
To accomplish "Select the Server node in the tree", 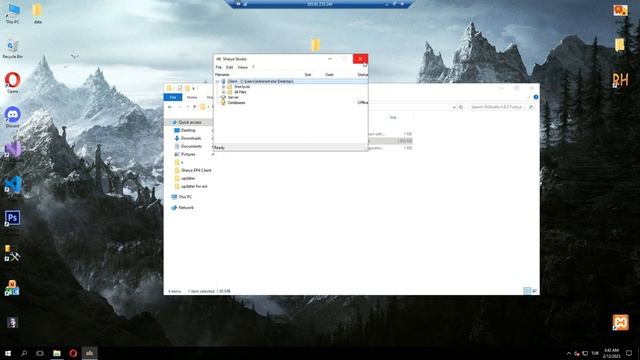I will tap(233, 98).
